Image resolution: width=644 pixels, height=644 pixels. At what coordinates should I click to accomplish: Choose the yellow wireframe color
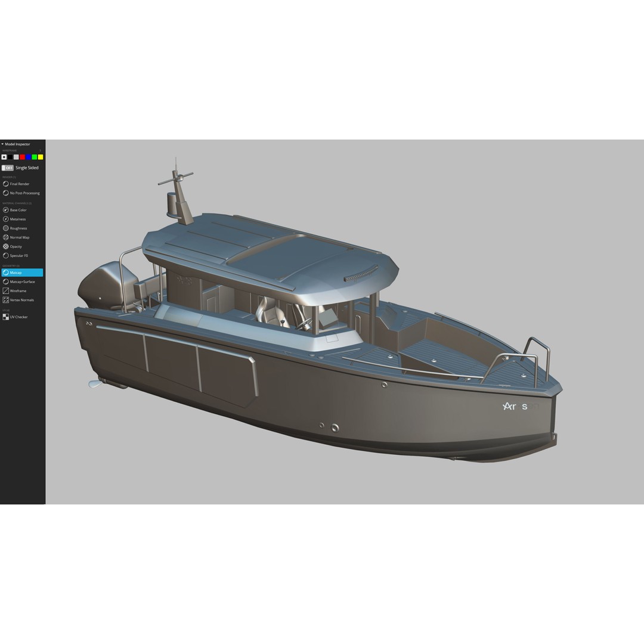[41, 157]
